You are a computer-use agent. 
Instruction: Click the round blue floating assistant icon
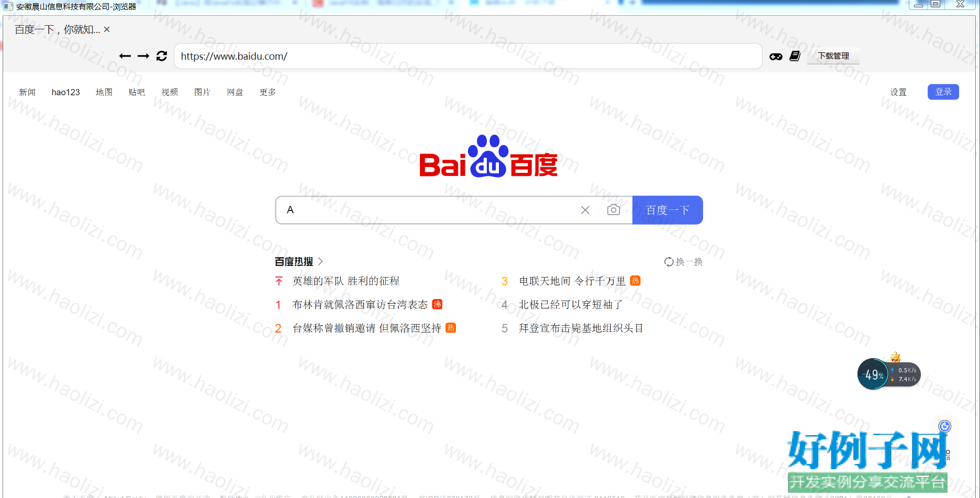pyautogui.click(x=944, y=426)
